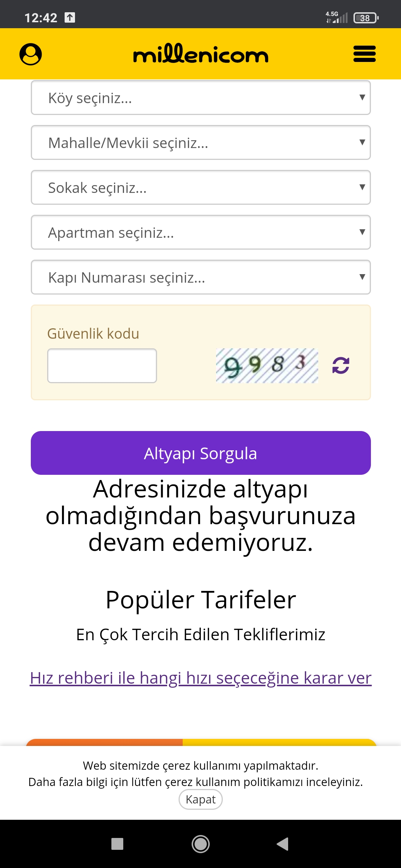Tap the 4.5G signal strength icon
Screen dimensions: 401x868
[x=336, y=17]
